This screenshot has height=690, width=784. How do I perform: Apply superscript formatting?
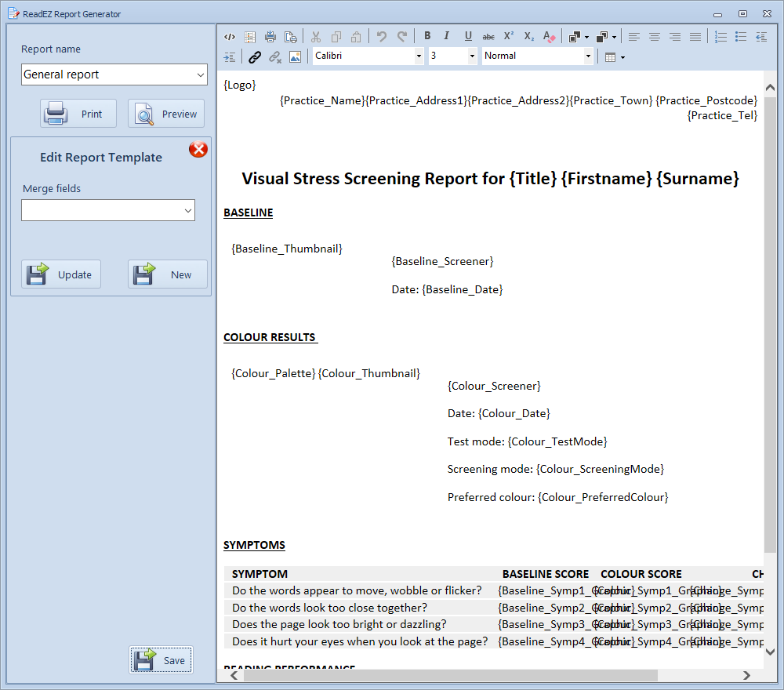[508, 36]
